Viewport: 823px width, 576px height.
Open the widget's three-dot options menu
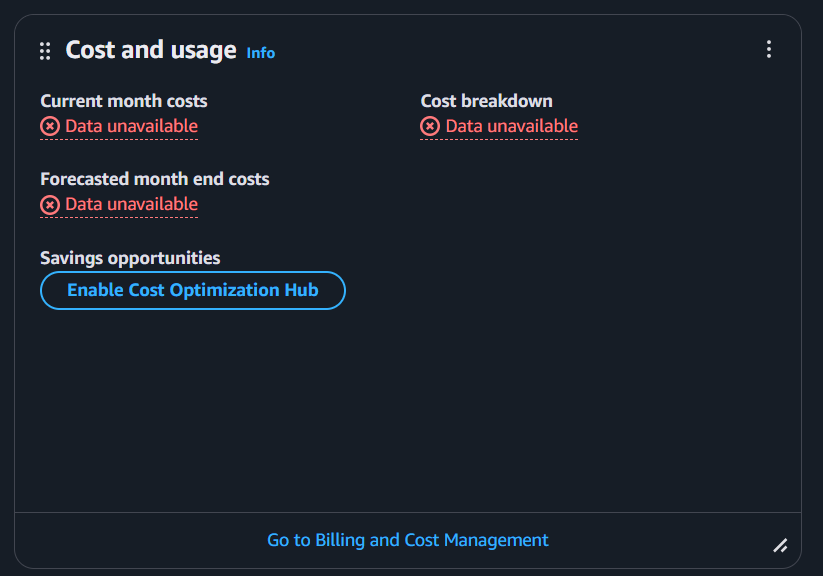[x=768, y=49]
